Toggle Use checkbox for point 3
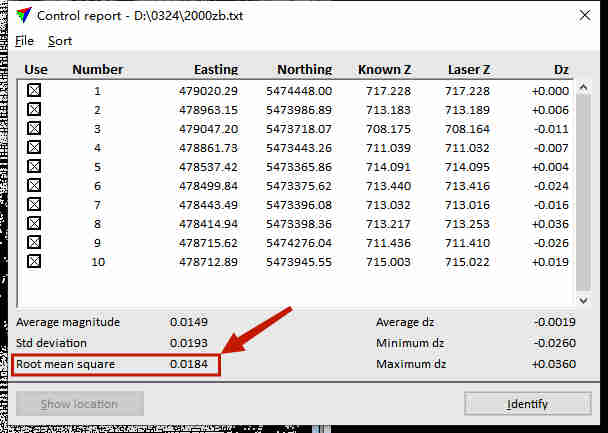Image resolution: width=608 pixels, height=433 pixels. coord(34,129)
